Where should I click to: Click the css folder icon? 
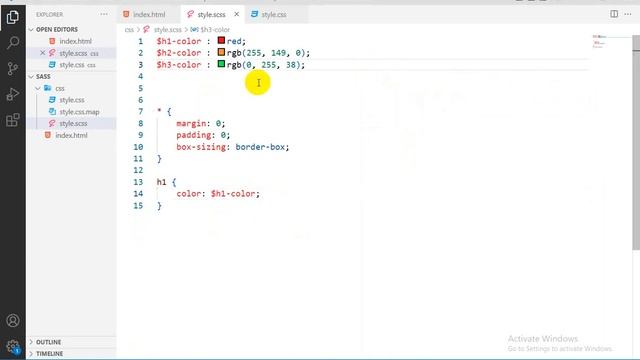tap(48, 88)
